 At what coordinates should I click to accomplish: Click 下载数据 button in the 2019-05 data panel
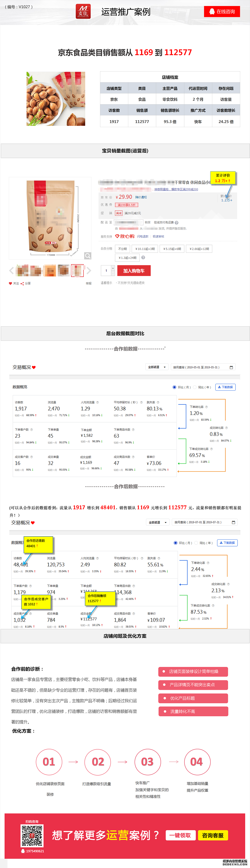pos(225,387)
